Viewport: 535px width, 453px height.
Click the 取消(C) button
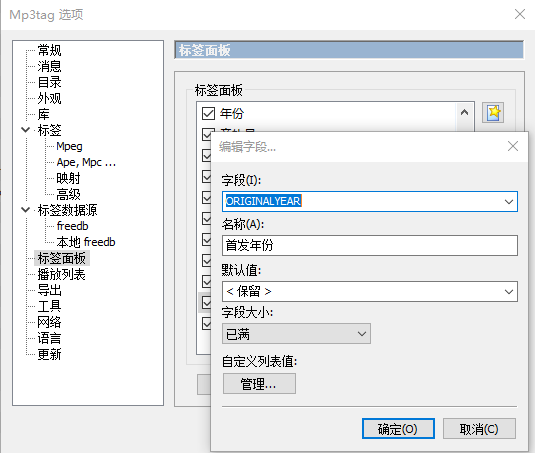pyautogui.click(x=479, y=429)
